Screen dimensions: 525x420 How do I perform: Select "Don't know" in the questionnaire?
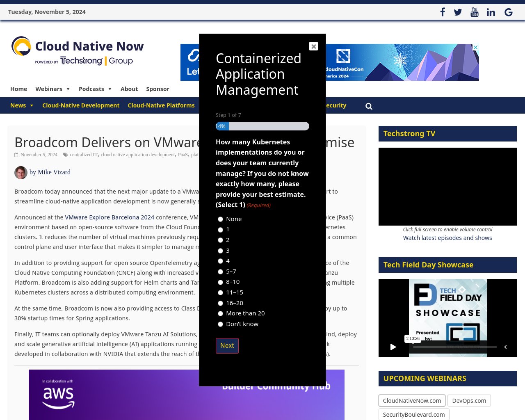pyautogui.click(x=220, y=324)
